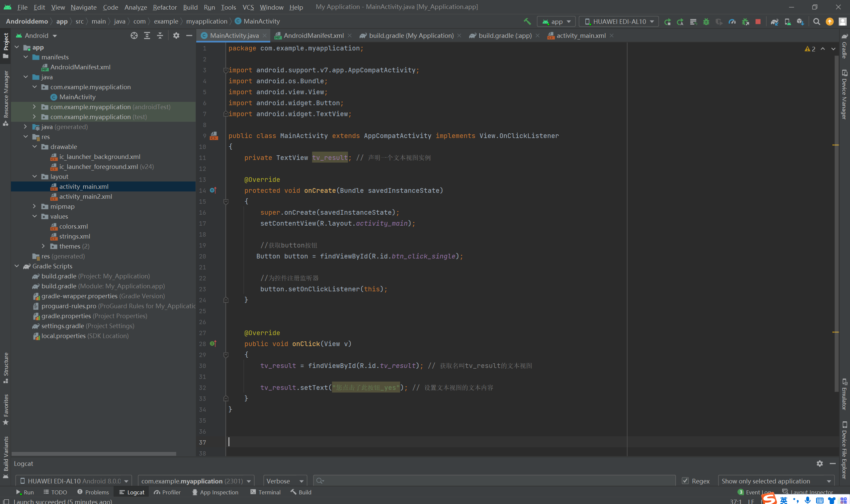This screenshot has height=504, width=850.
Task: Open the Refactor menu
Action: pyautogui.click(x=164, y=7)
